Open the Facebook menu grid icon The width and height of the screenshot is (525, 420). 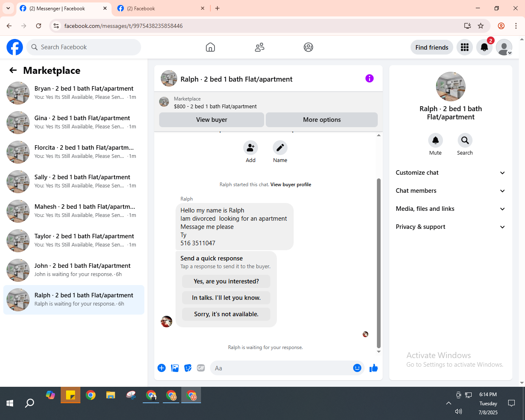coord(465,47)
